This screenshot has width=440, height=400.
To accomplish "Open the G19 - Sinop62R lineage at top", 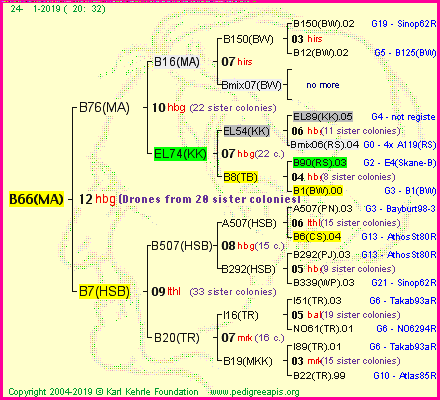I will coord(404,24).
